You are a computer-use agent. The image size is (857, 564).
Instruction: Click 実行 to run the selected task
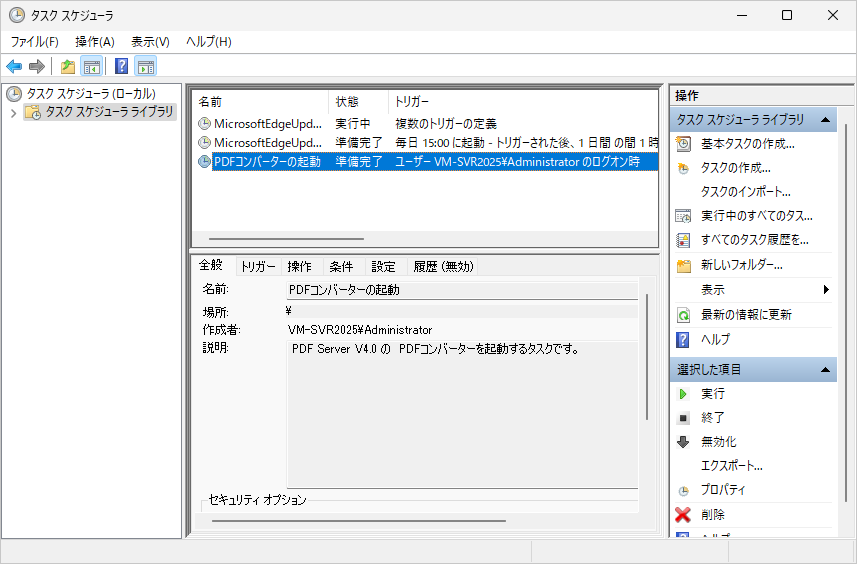713,393
